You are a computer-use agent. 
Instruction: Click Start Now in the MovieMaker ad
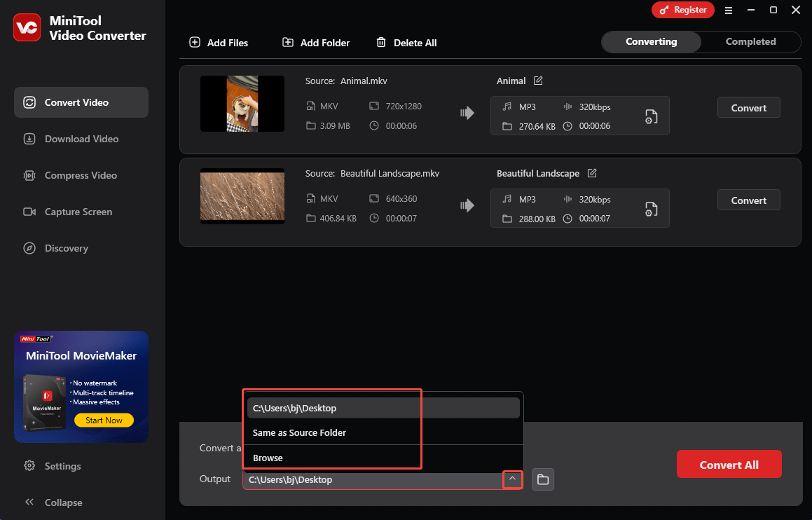click(104, 420)
